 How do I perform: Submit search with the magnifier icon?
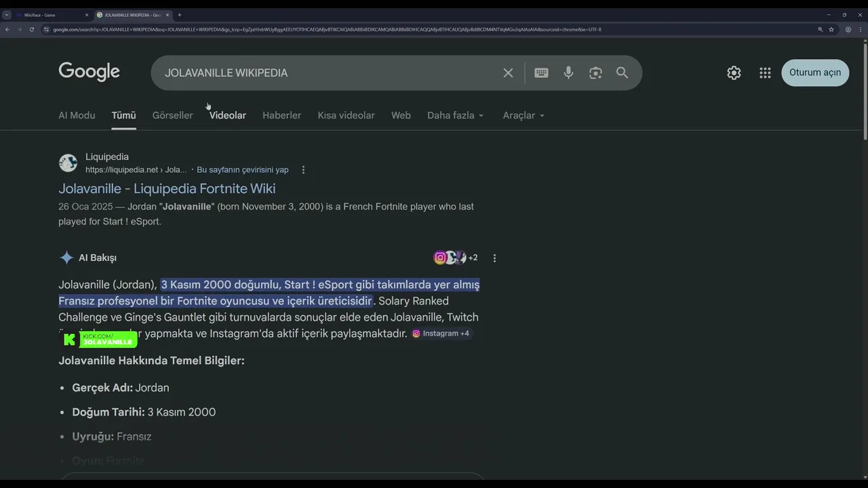coord(622,73)
